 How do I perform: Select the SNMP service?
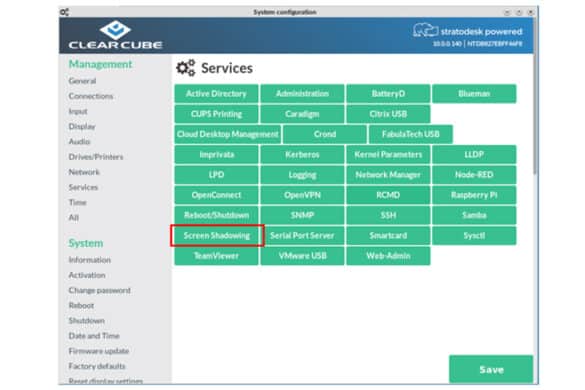click(302, 215)
